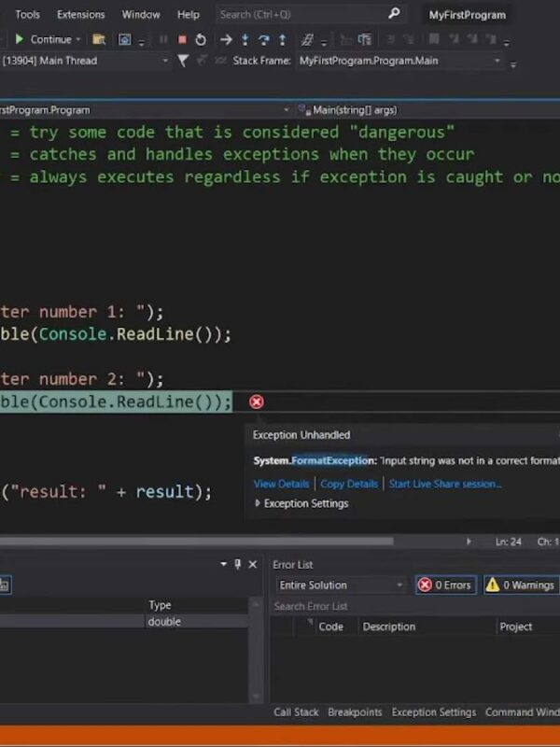
Task: Click the Show Next Statement arrow icon
Action: (x=226, y=39)
